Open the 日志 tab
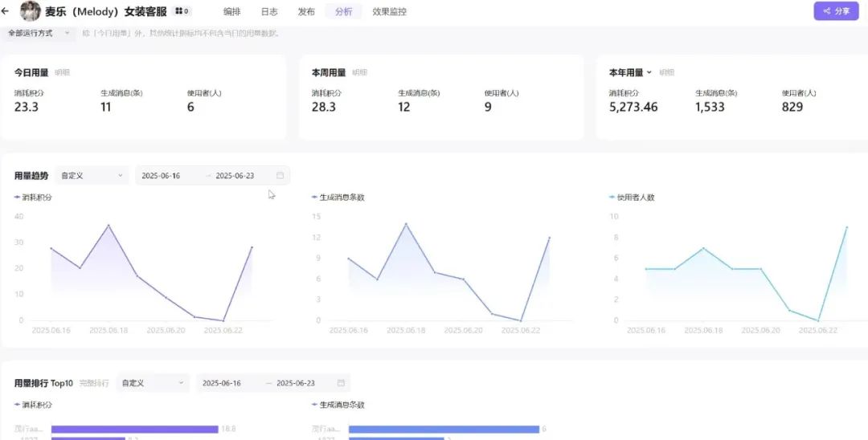 coord(269,11)
